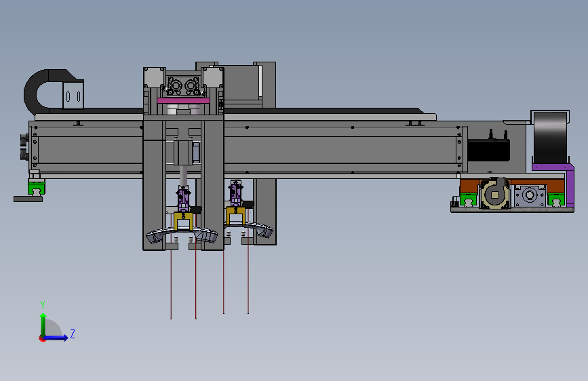Select the "Z" axis label
Viewport: 588px width, 381px height.
tap(73, 334)
